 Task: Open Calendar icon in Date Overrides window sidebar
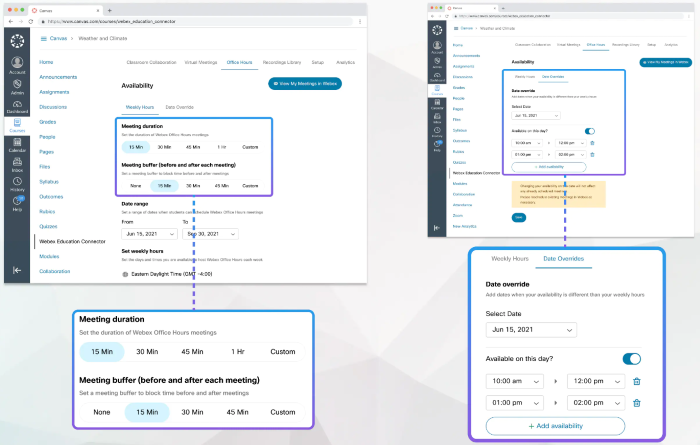coord(437,104)
